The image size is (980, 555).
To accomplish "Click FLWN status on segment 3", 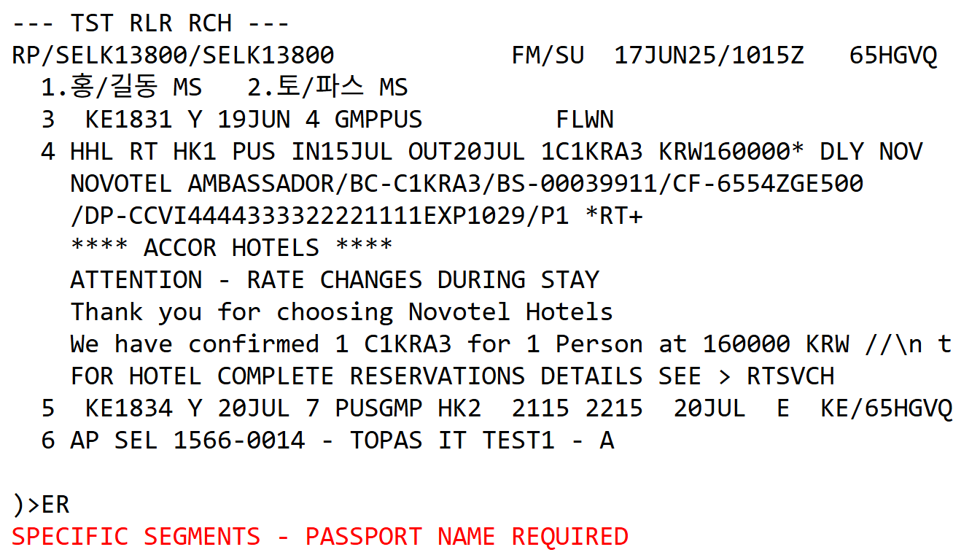I will pyautogui.click(x=585, y=120).
